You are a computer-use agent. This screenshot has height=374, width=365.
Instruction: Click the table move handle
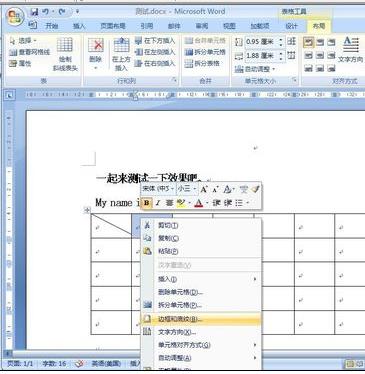87,210
